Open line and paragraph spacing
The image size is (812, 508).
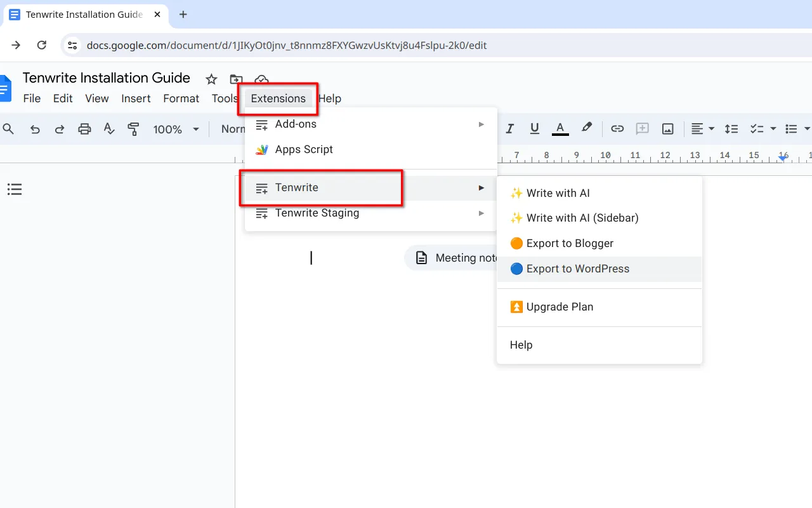click(x=731, y=129)
